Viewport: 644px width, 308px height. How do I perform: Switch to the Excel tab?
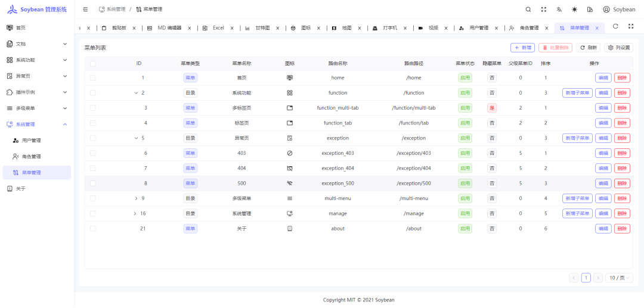point(218,28)
